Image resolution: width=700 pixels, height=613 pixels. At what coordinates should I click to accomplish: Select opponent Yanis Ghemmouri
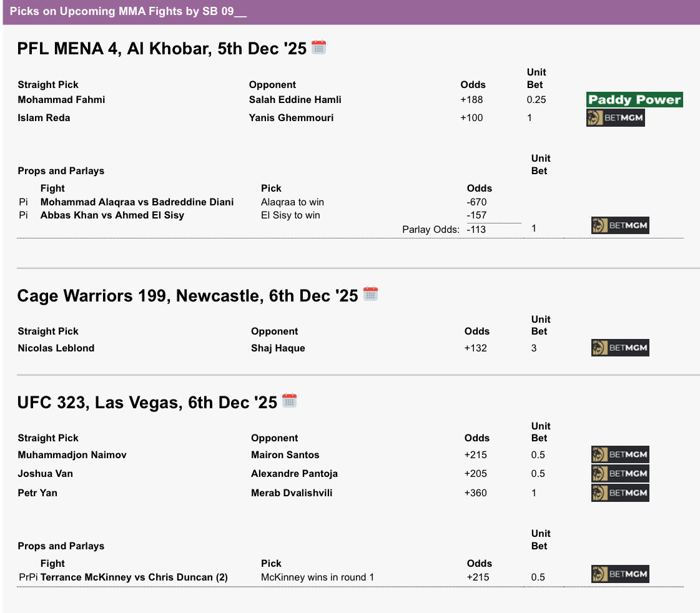coord(291,118)
